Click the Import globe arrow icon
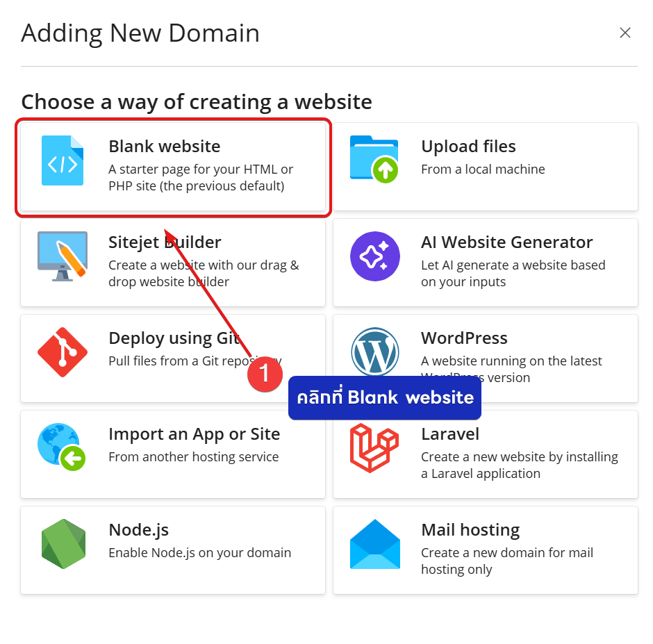 tap(63, 447)
